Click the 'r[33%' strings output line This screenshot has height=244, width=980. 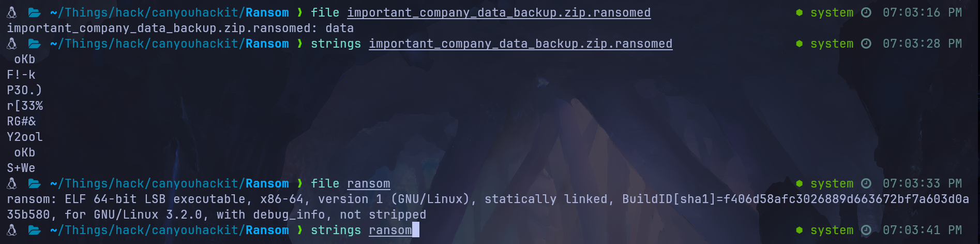pos(25,106)
